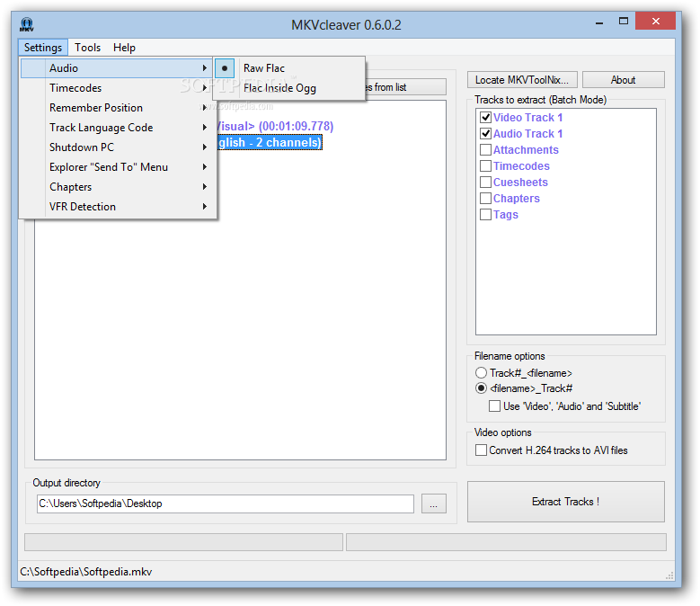
Task: Click the MKVcleaver app icon in title bar
Action: (26, 24)
